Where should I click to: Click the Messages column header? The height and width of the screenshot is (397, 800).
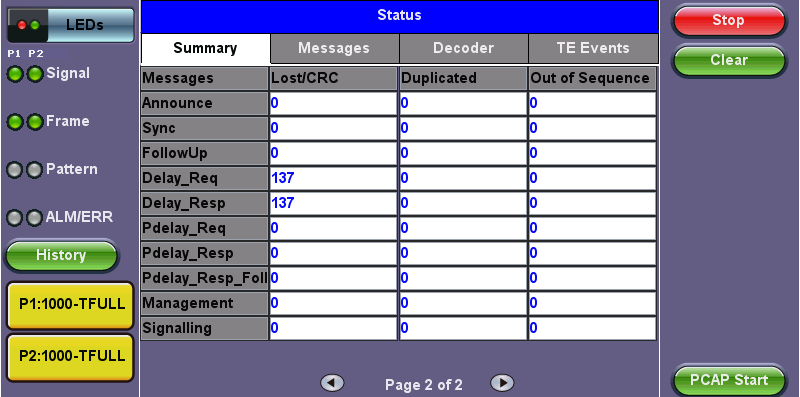coord(205,79)
